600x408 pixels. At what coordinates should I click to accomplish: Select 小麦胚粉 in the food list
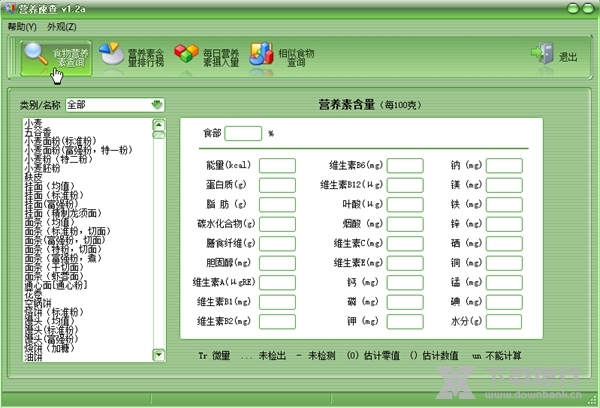[42, 168]
